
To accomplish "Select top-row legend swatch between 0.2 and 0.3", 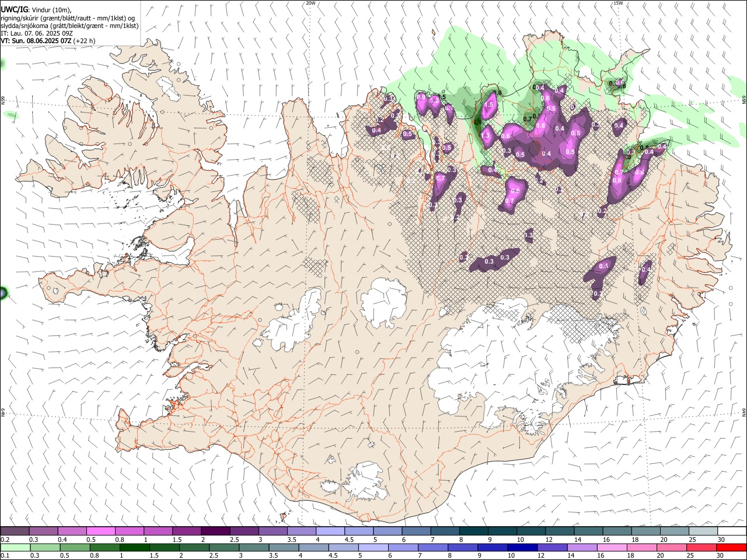I will [x=15, y=531].
